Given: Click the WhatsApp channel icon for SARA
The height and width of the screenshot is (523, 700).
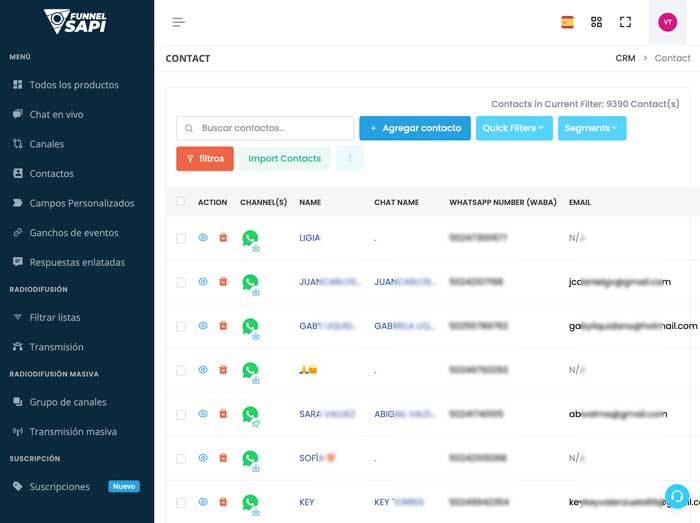Looking at the screenshot, I should click(x=250, y=414).
